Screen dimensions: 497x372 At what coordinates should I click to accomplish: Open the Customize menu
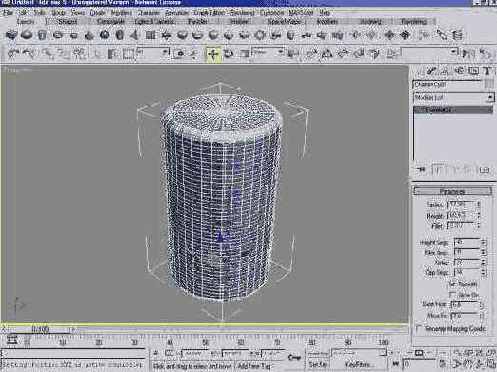272,13
